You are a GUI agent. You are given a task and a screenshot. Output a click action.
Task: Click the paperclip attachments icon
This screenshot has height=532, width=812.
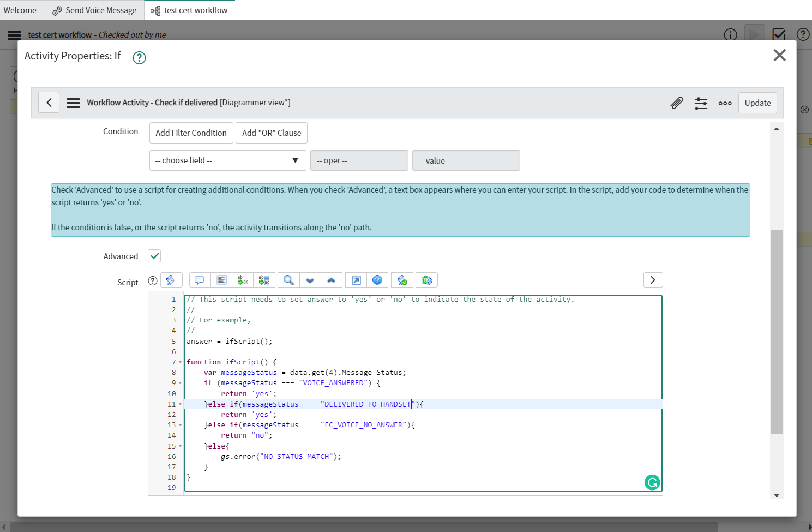[676, 103]
